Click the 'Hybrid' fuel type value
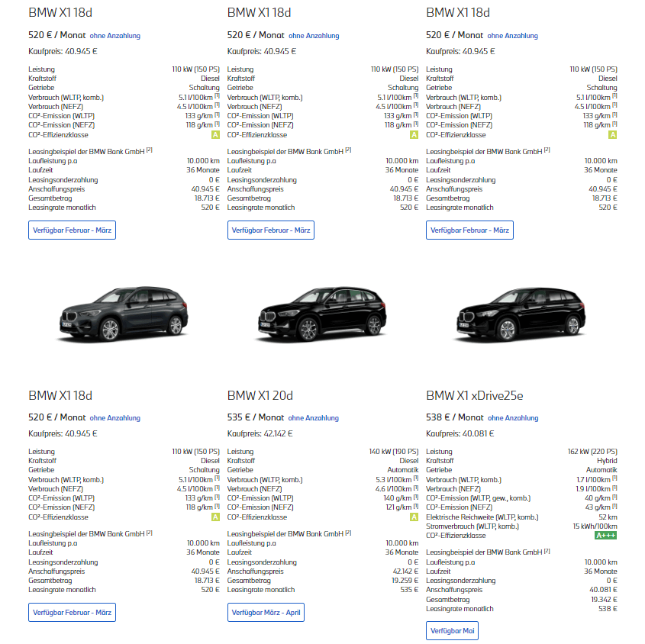The image size is (645, 644). pos(607,461)
